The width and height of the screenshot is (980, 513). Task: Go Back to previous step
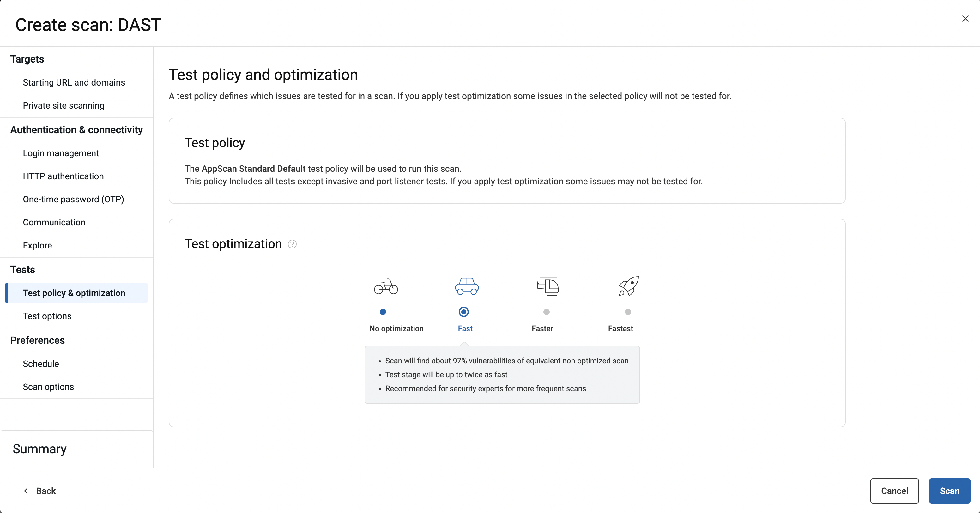point(40,491)
